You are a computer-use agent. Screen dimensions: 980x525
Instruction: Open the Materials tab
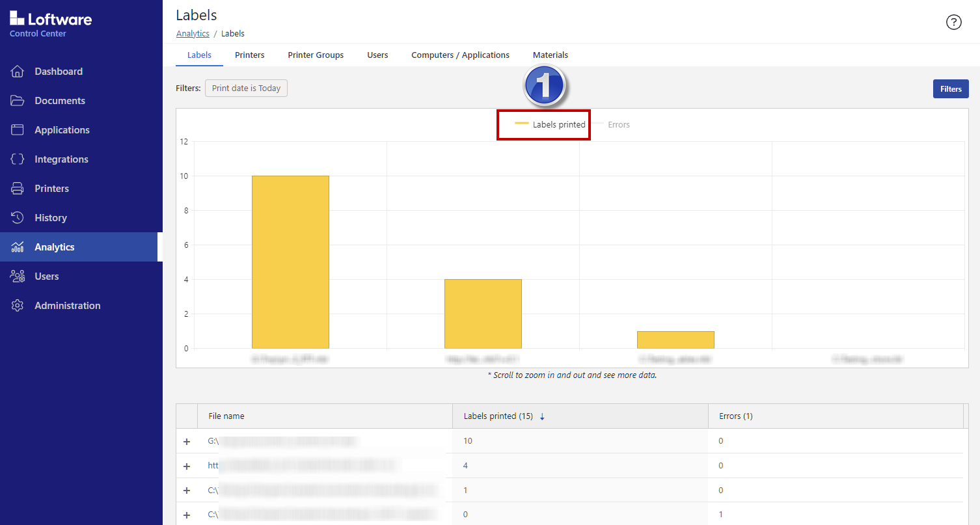550,55
